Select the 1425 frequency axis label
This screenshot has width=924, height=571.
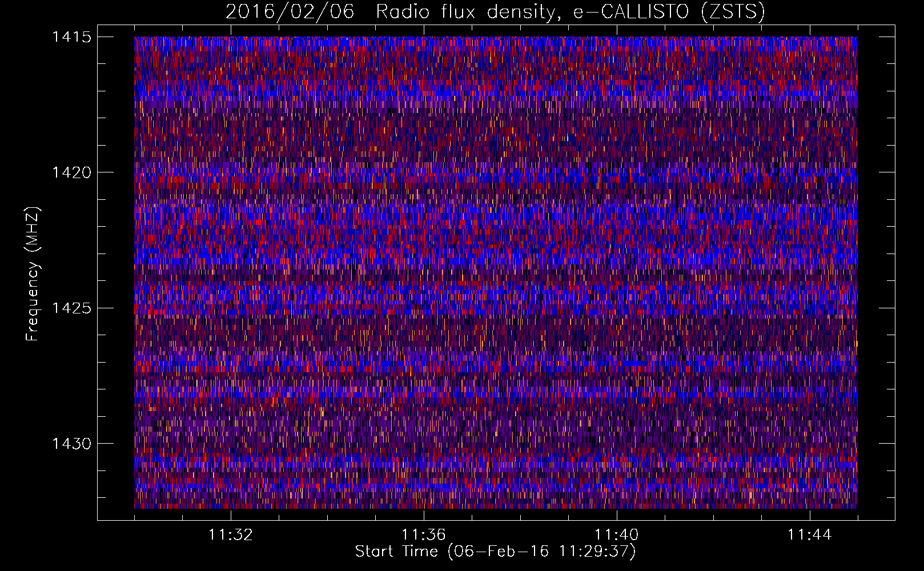(x=72, y=308)
